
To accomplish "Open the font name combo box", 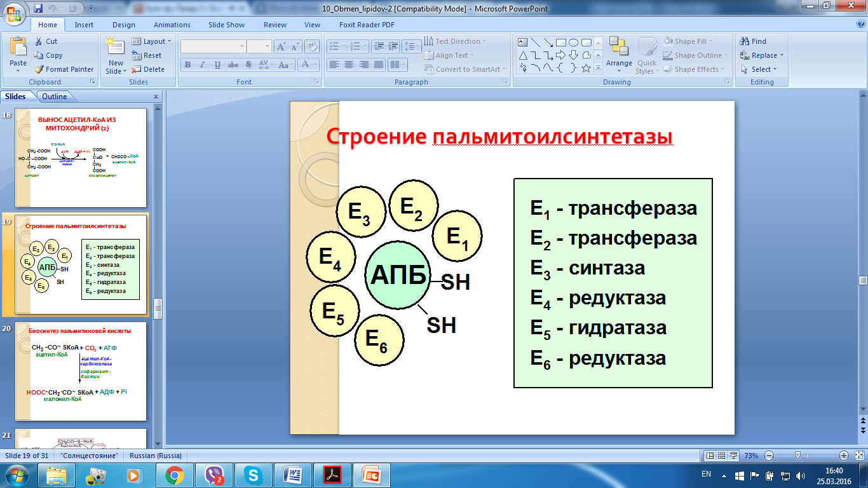I will click(213, 46).
